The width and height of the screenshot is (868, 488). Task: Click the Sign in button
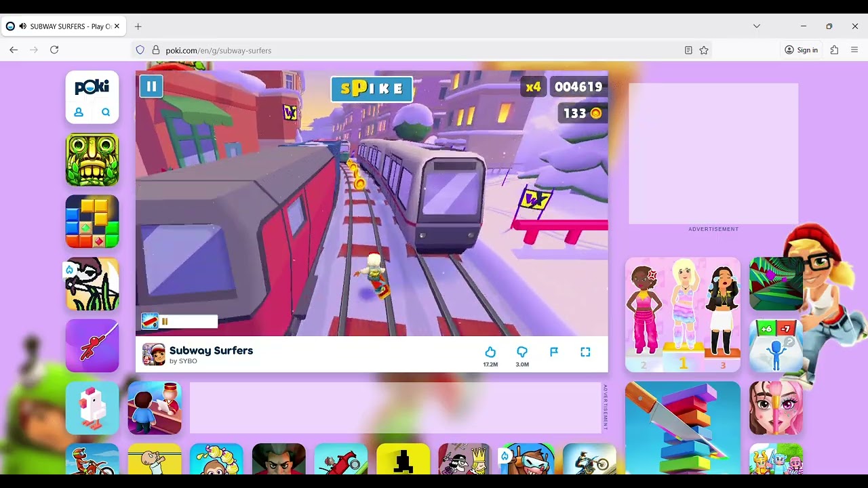[801, 50]
